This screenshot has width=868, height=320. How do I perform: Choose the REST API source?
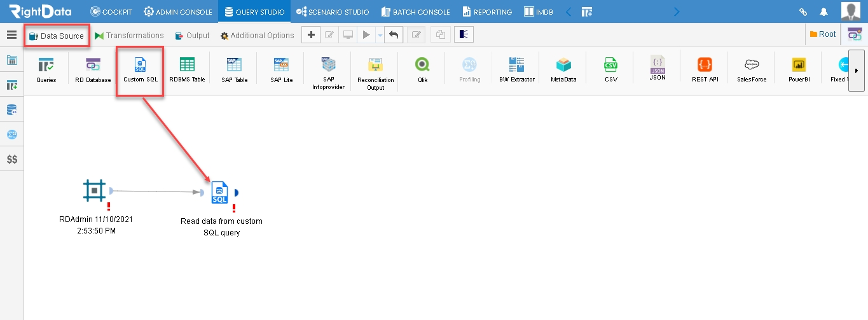tap(705, 70)
